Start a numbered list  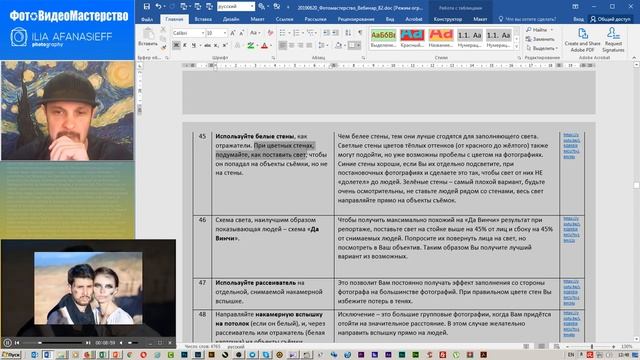pyautogui.click(x=296, y=33)
